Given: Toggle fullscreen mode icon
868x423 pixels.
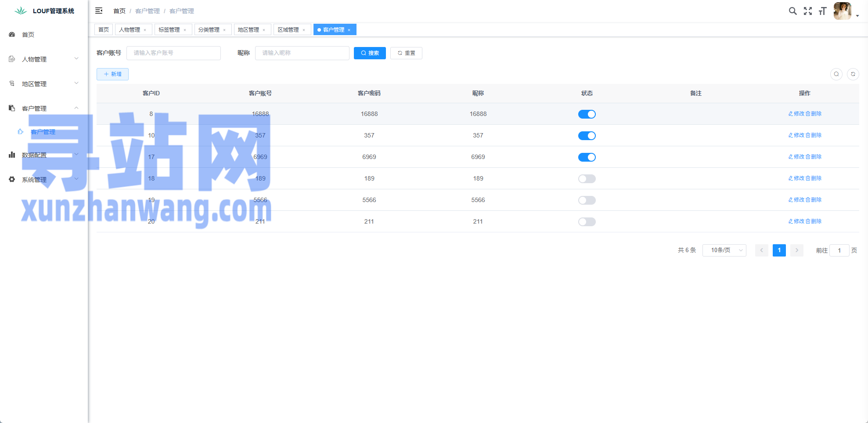Looking at the screenshot, I should click(x=807, y=11).
